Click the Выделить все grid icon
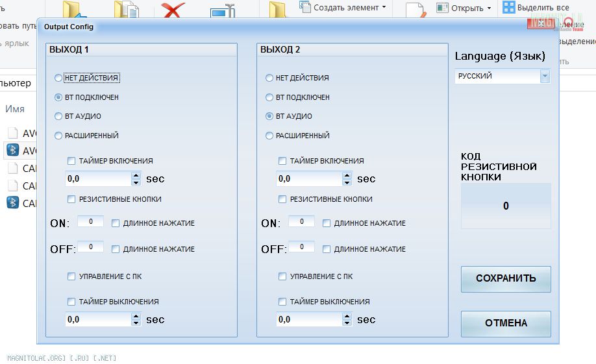 click(x=508, y=8)
